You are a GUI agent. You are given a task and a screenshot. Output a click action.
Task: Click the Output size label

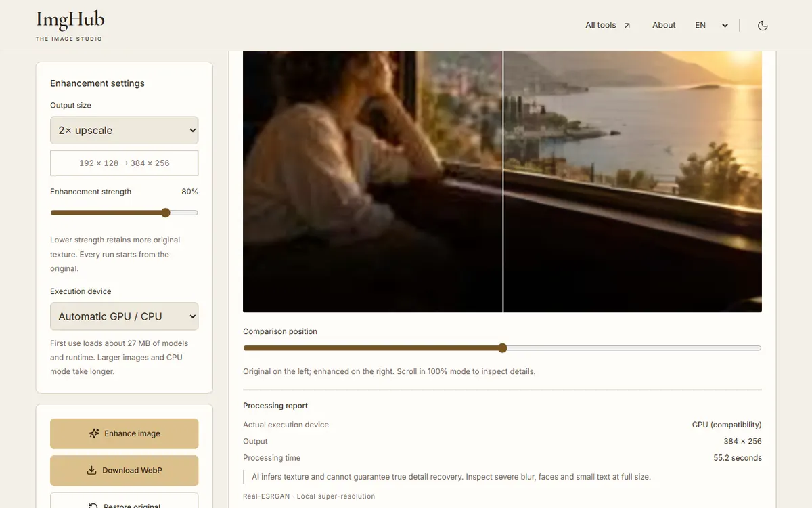(x=70, y=106)
